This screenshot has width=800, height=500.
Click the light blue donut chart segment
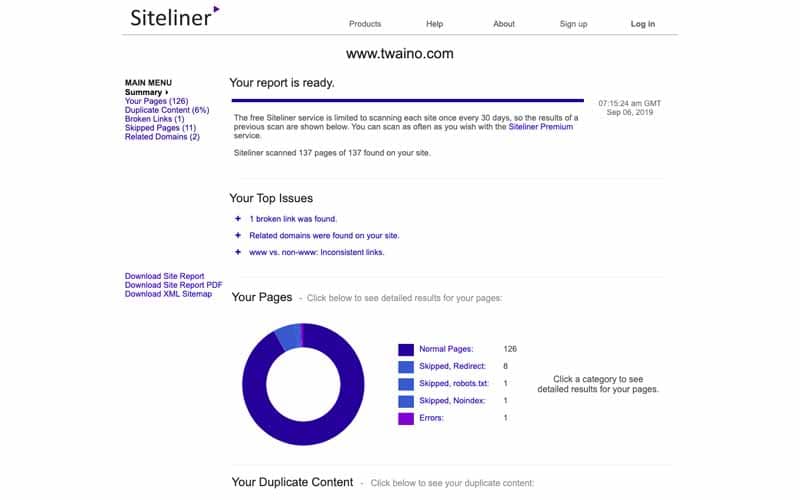[x=289, y=337]
